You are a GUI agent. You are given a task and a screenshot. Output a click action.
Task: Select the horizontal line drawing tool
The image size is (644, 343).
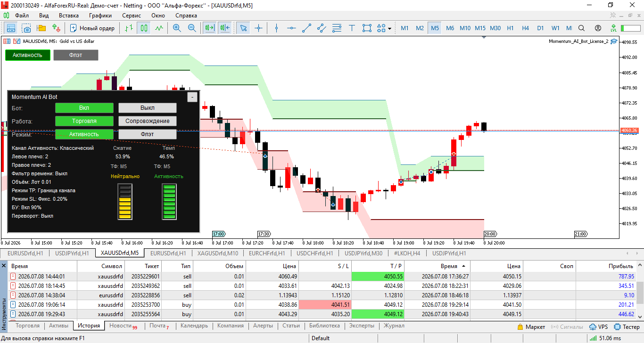click(292, 28)
